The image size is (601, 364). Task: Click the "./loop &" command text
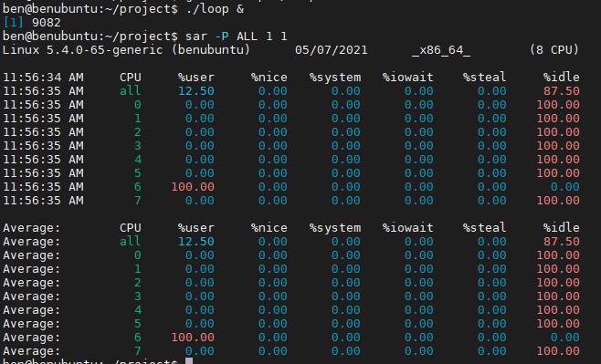[215, 9]
